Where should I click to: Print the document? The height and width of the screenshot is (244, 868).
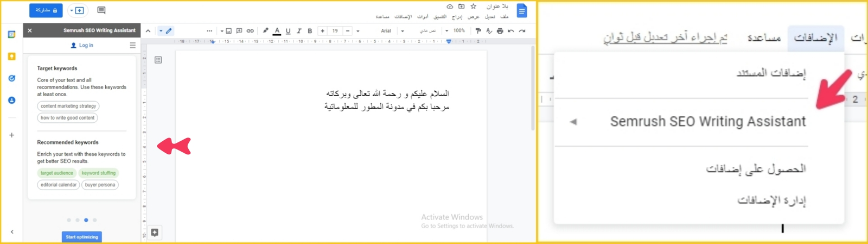(500, 31)
